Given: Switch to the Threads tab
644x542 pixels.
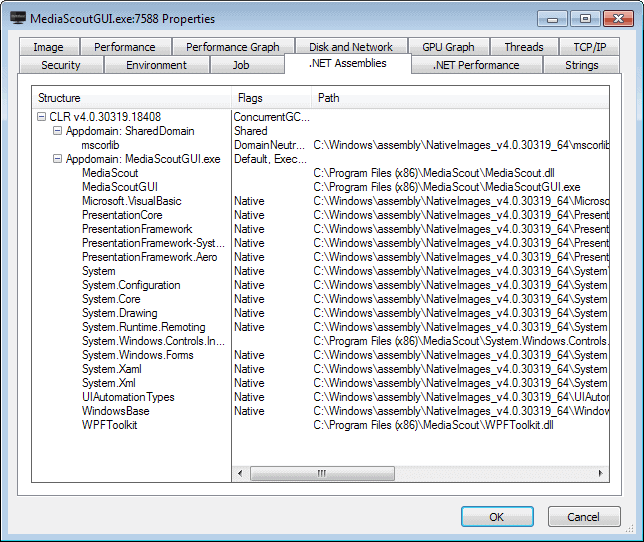Looking at the screenshot, I should [x=523, y=47].
